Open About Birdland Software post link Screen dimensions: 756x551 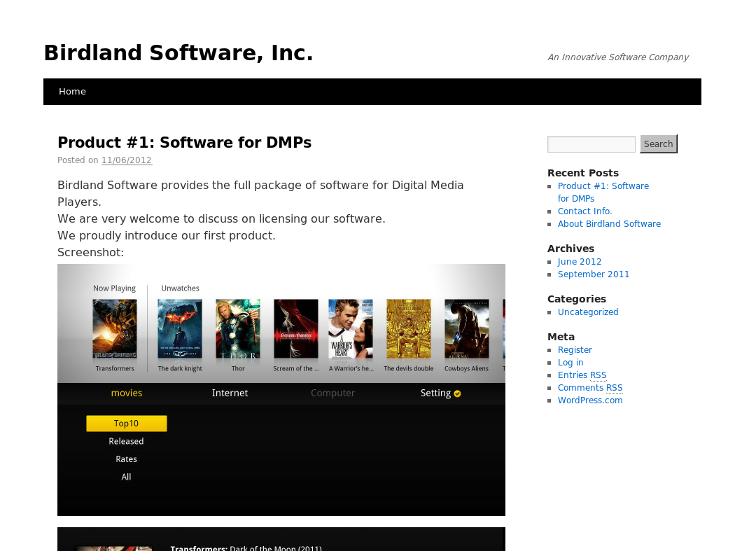click(609, 223)
